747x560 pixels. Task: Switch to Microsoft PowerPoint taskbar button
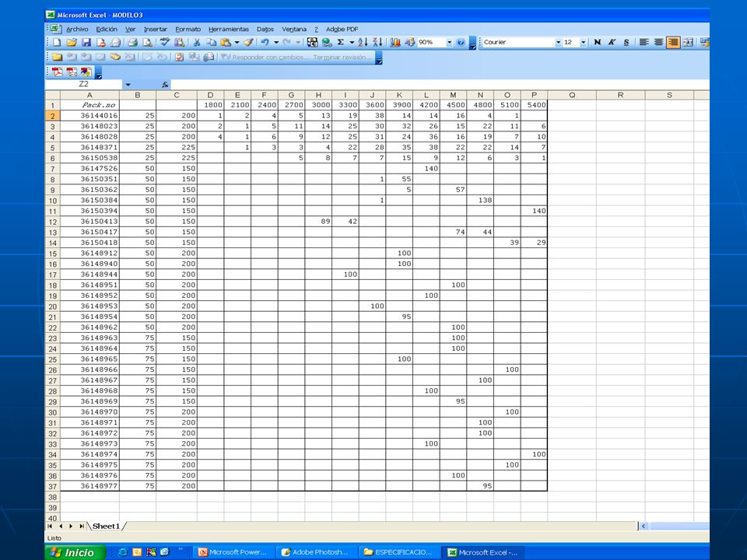233,552
